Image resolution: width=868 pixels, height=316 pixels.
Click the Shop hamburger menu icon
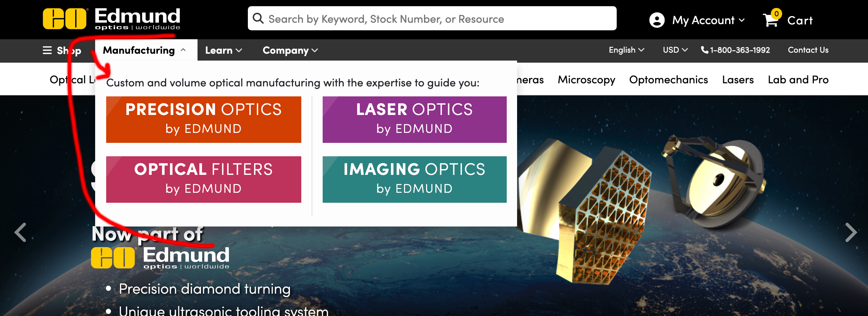(x=47, y=50)
